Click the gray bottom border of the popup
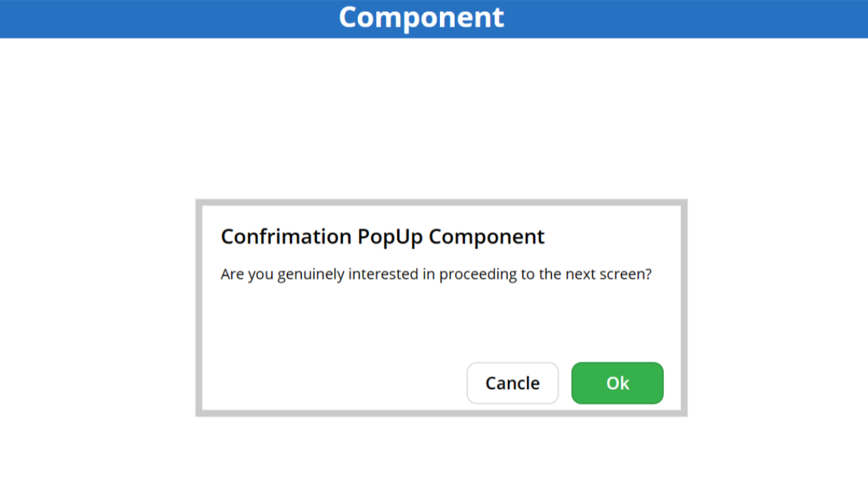The height and width of the screenshot is (481, 868). (x=441, y=413)
